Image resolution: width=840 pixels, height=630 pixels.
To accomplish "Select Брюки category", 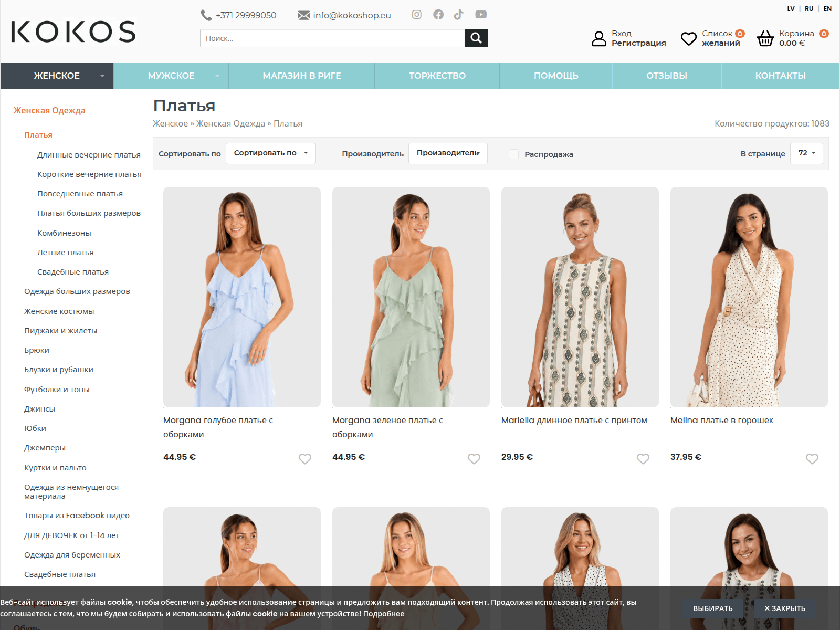I will tap(36, 350).
